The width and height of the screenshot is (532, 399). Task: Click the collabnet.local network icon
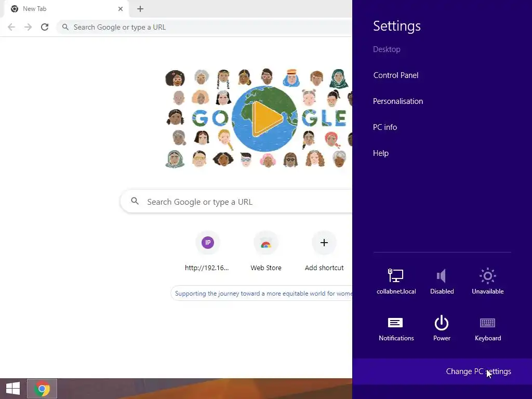tap(396, 281)
